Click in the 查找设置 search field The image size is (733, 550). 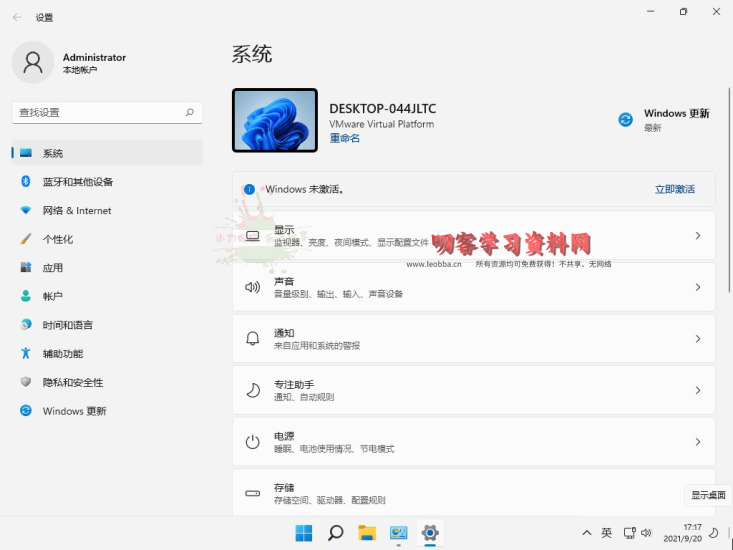pyautogui.click(x=107, y=113)
